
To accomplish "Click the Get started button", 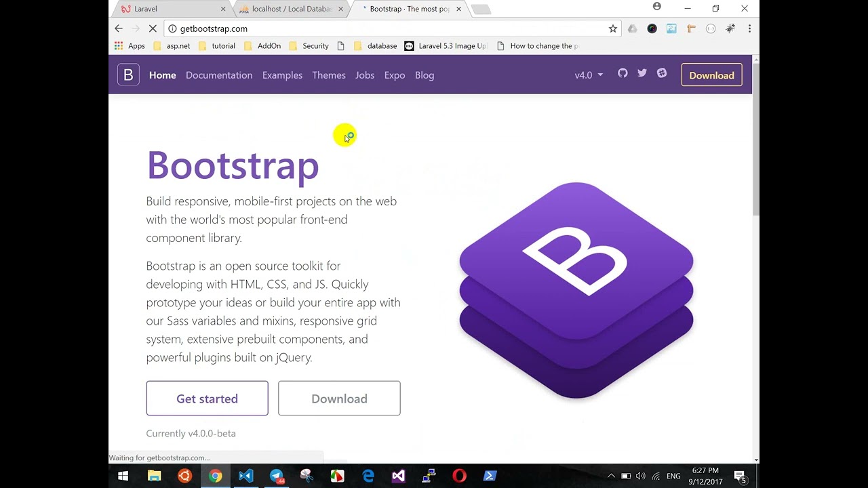I will click(x=207, y=399).
